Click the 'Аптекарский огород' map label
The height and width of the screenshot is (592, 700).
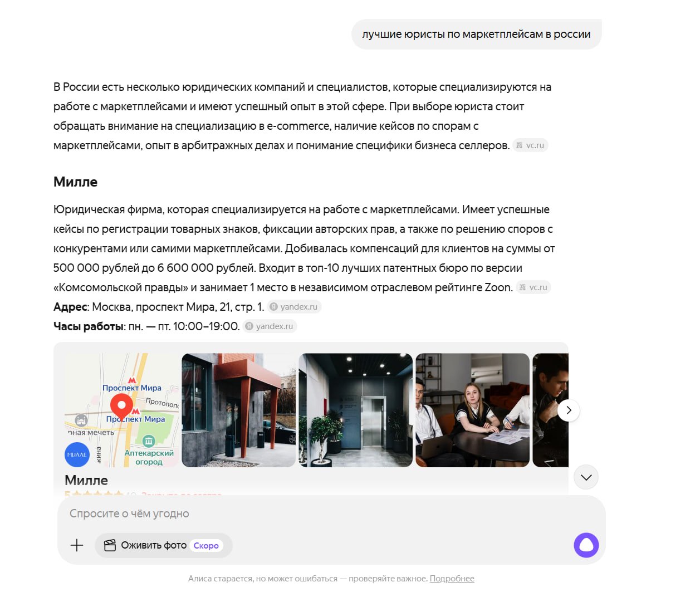[x=149, y=457]
